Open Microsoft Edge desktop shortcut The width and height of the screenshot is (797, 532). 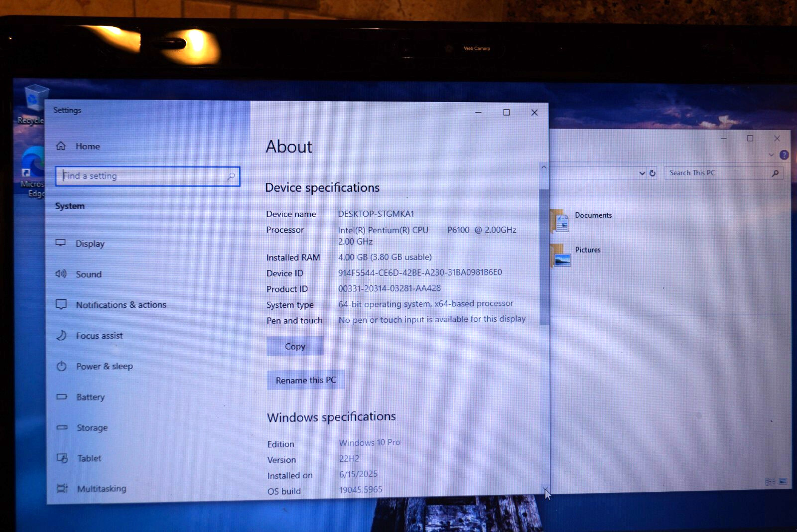(x=33, y=172)
